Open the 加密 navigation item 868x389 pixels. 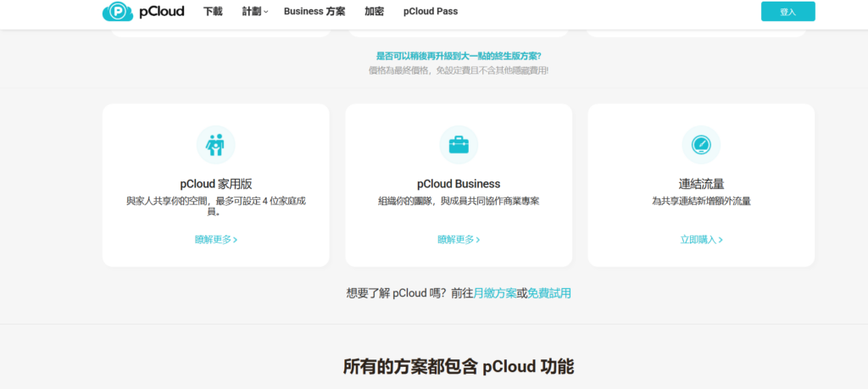[x=374, y=11]
